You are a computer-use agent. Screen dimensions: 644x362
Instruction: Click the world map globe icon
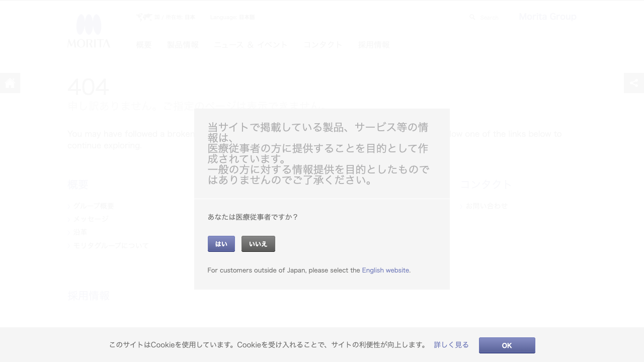(144, 17)
